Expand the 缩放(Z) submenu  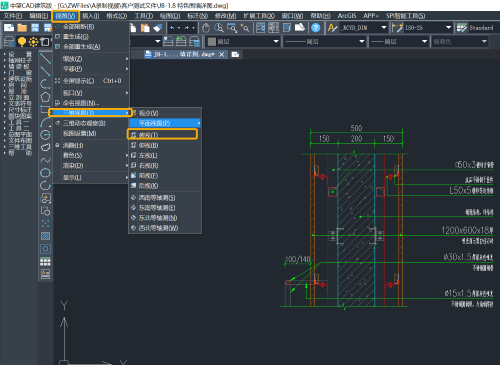(x=91, y=59)
